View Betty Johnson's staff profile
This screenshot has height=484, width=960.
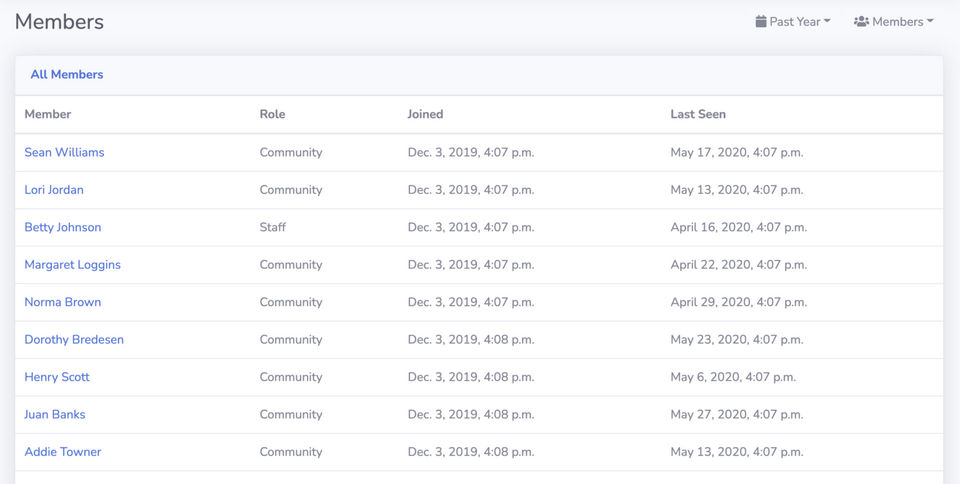click(x=63, y=227)
